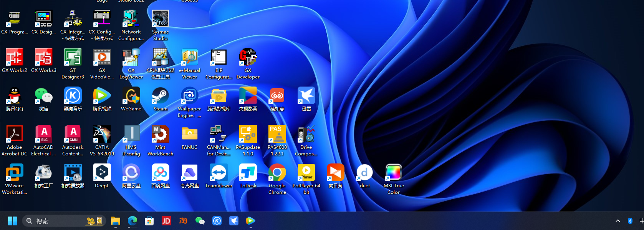Expand the hidden system tray icons chevron

(618, 221)
